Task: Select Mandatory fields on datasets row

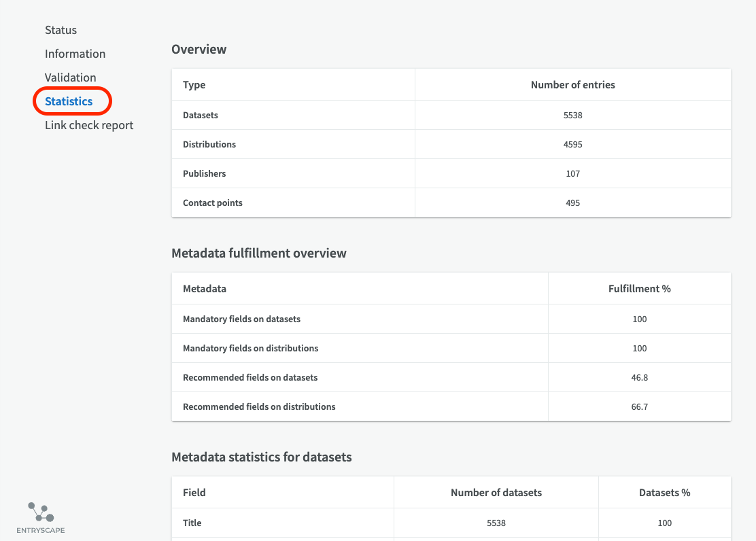Action: (x=241, y=319)
